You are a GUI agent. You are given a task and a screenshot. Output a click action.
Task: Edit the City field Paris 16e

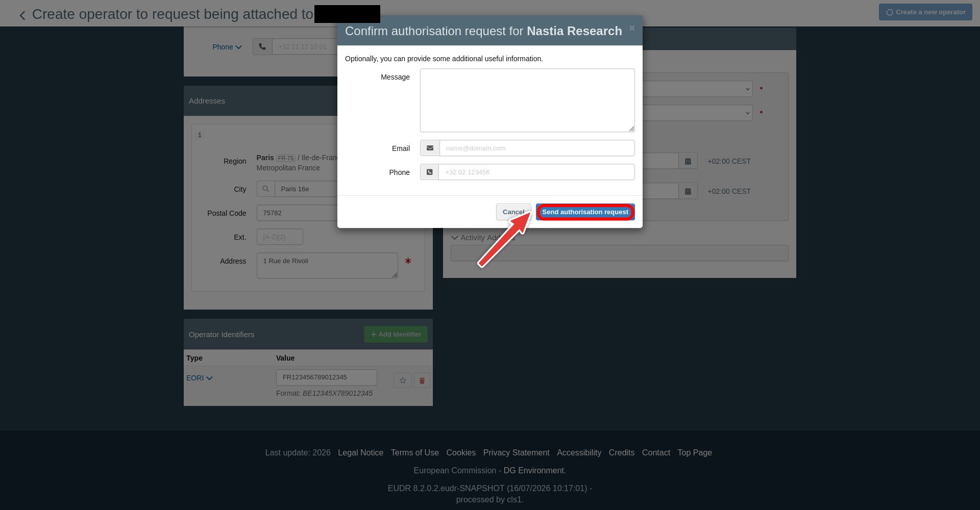306,189
